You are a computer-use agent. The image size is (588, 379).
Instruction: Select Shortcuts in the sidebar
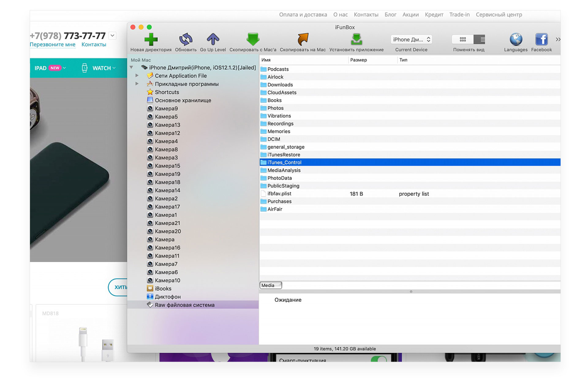[x=167, y=92]
